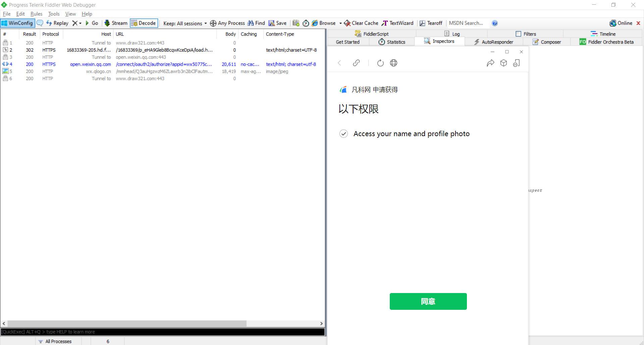
Task: Open the blue help question mark icon
Action: pyautogui.click(x=495, y=23)
